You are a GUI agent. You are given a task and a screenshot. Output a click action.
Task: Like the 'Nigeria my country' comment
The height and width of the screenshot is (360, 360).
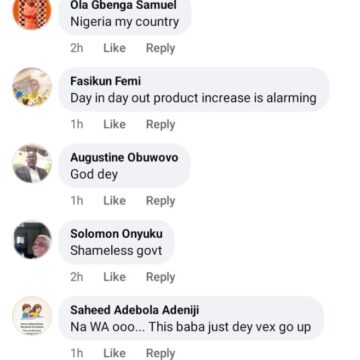pyautogui.click(x=114, y=48)
